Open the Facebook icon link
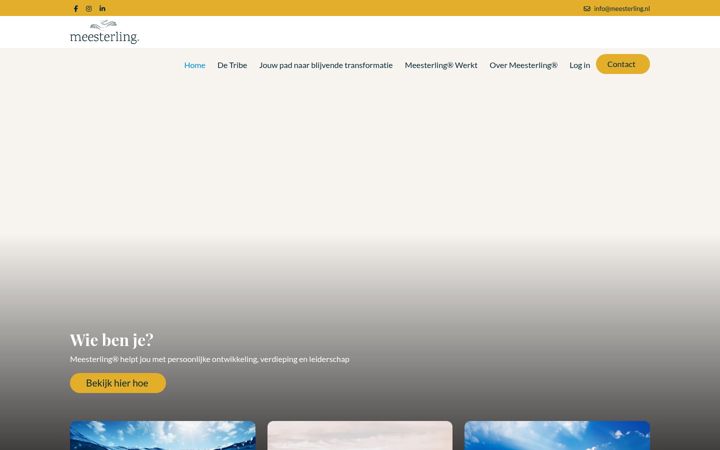The height and width of the screenshot is (450, 720). 76,8
